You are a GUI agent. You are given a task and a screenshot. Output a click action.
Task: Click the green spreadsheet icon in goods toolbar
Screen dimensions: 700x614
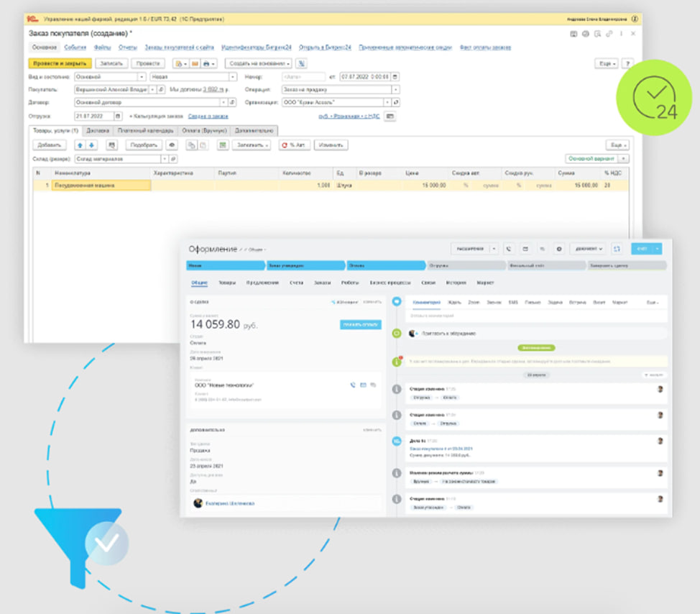tap(222, 145)
